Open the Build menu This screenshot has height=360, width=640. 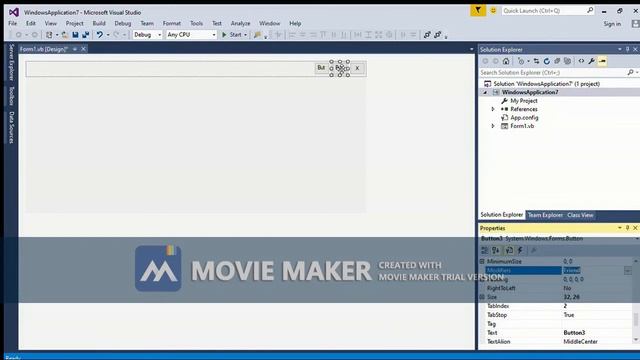pos(99,23)
